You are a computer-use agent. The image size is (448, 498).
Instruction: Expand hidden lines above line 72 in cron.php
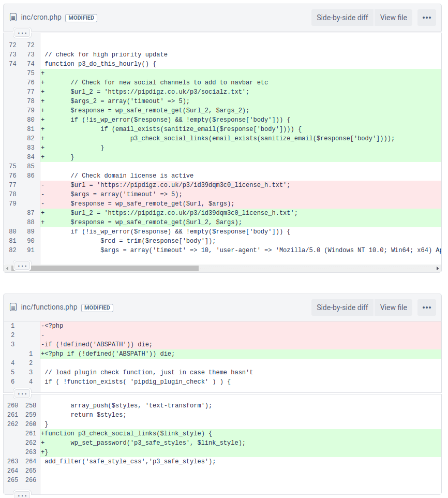(x=22, y=32)
